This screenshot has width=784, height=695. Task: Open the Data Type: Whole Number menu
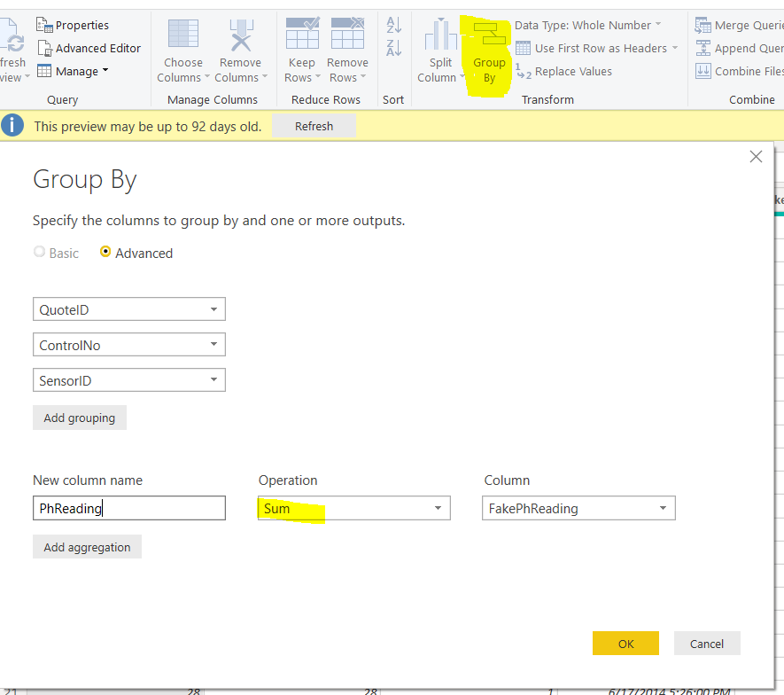click(588, 25)
